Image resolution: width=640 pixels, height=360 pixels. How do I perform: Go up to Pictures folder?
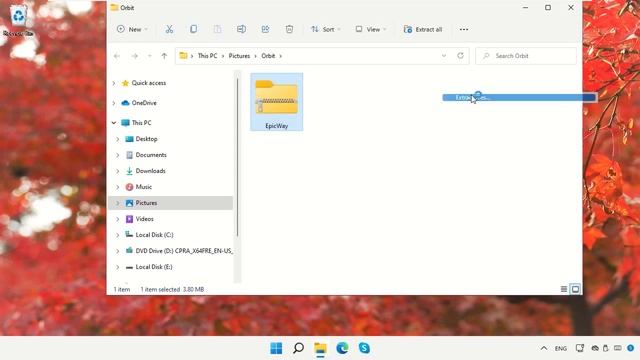click(x=164, y=56)
